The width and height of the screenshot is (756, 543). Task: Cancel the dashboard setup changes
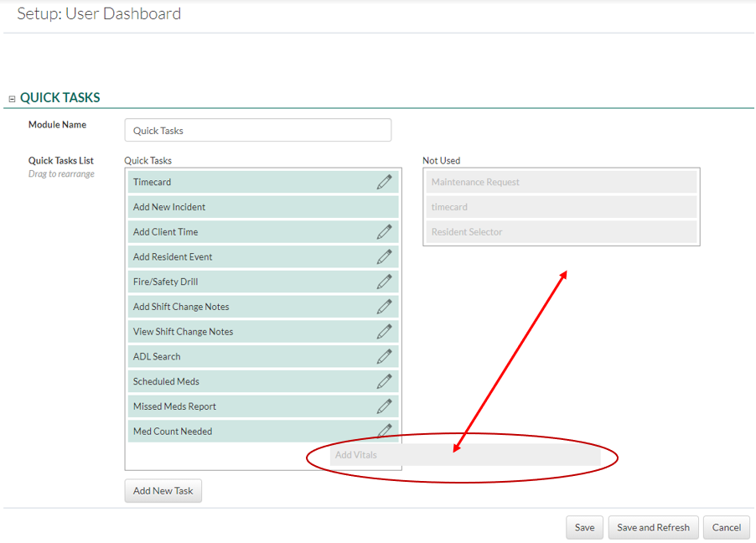(726, 527)
